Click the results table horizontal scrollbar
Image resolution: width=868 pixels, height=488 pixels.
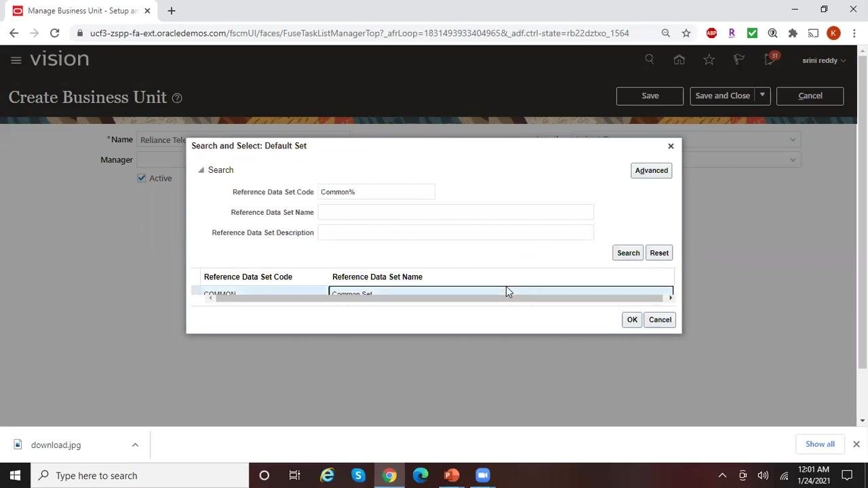pyautogui.click(x=439, y=298)
